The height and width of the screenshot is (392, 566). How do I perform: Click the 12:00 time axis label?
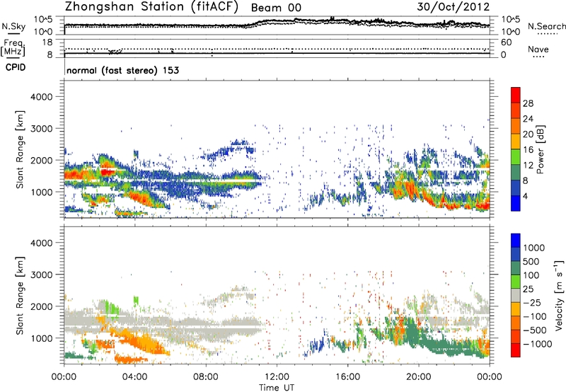click(277, 376)
